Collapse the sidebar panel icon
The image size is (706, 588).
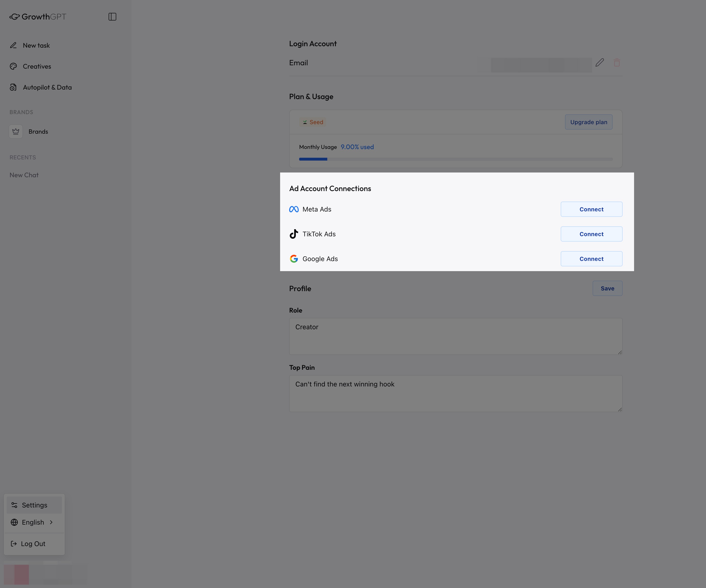click(112, 17)
